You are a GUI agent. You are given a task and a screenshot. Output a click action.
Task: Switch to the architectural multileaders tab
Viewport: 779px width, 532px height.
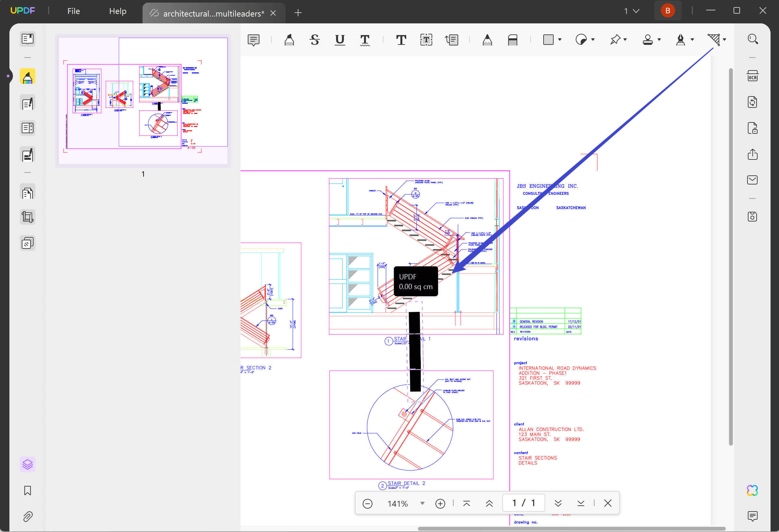(x=214, y=13)
